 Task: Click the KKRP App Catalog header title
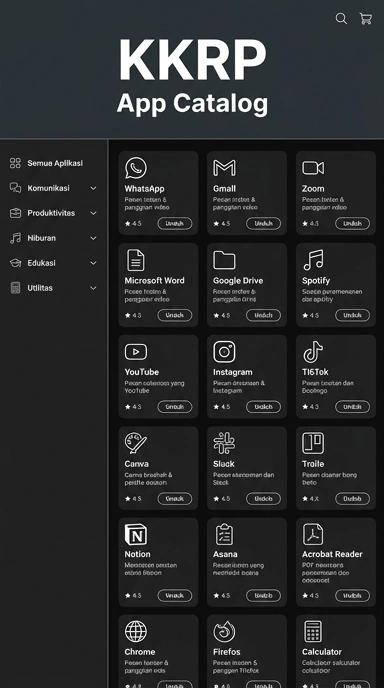coord(192,77)
